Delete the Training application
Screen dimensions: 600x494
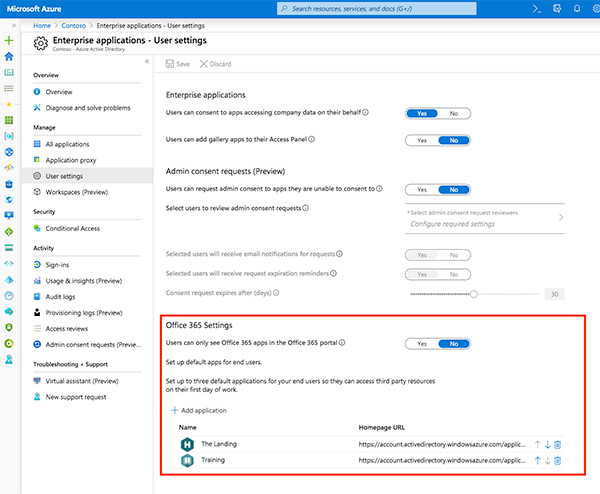(x=558, y=460)
